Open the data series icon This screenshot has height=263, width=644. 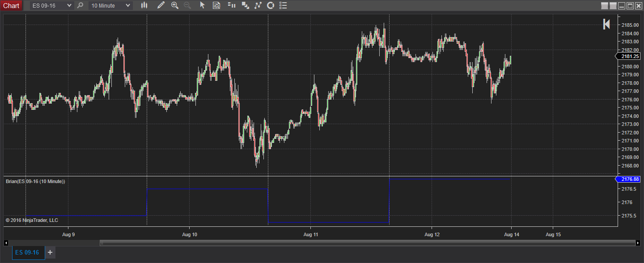point(245,5)
